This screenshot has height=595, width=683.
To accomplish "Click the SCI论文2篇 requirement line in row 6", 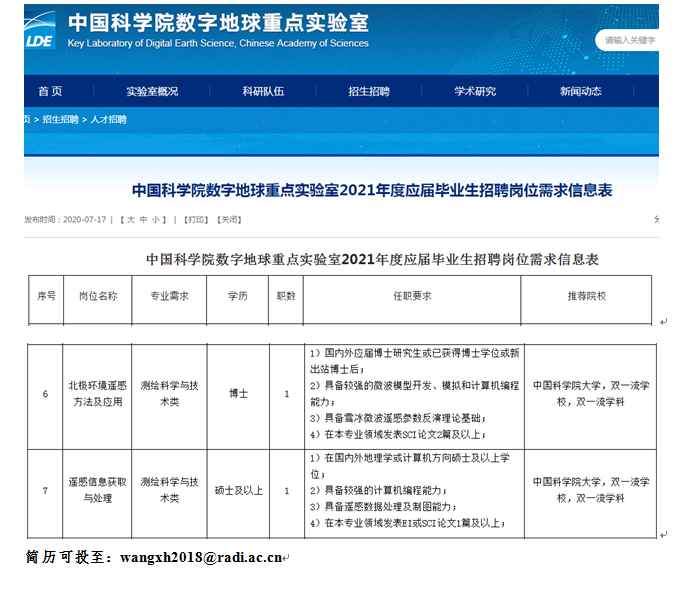I will pyautogui.click(x=398, y=434).
